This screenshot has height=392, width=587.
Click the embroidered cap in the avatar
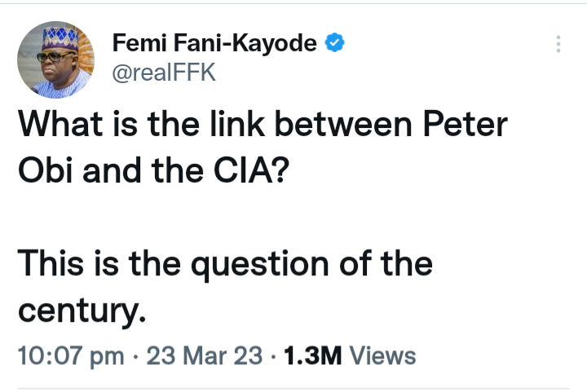click(x=55, y=36)
